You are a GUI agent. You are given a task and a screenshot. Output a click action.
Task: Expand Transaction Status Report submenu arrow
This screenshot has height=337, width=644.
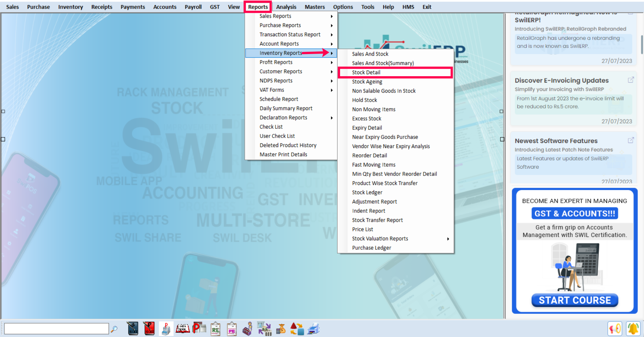coord(332,35)
